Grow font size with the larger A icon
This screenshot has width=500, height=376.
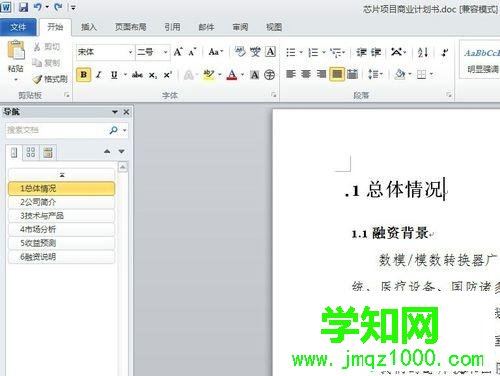(178, 52)
